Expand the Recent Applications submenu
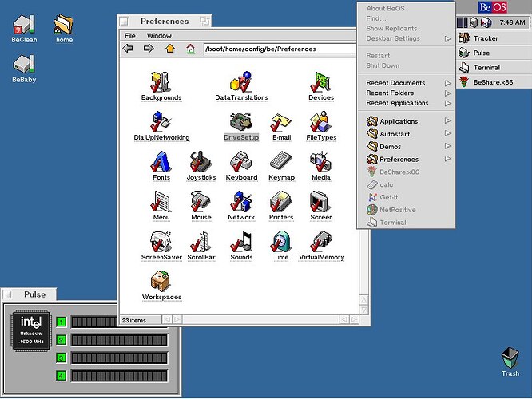 click(x=406, y=103)
